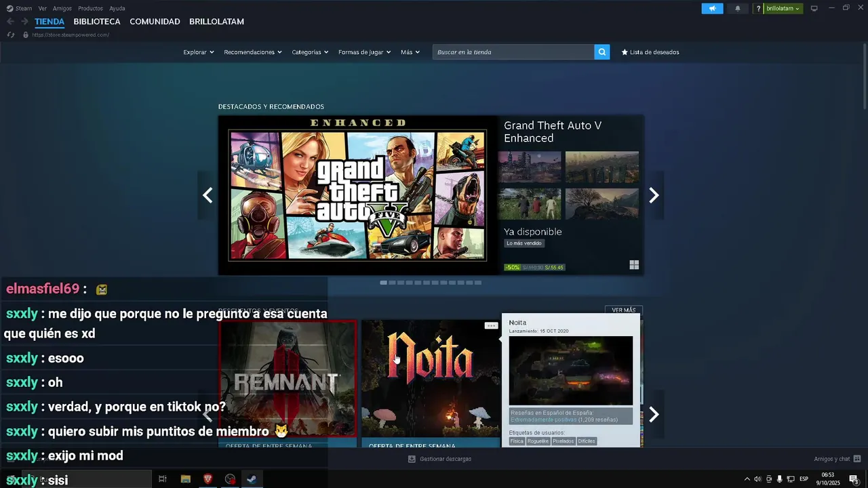868x488 pixels.
Task: Click the Difíciles user tag
Action: pos(587,441)
